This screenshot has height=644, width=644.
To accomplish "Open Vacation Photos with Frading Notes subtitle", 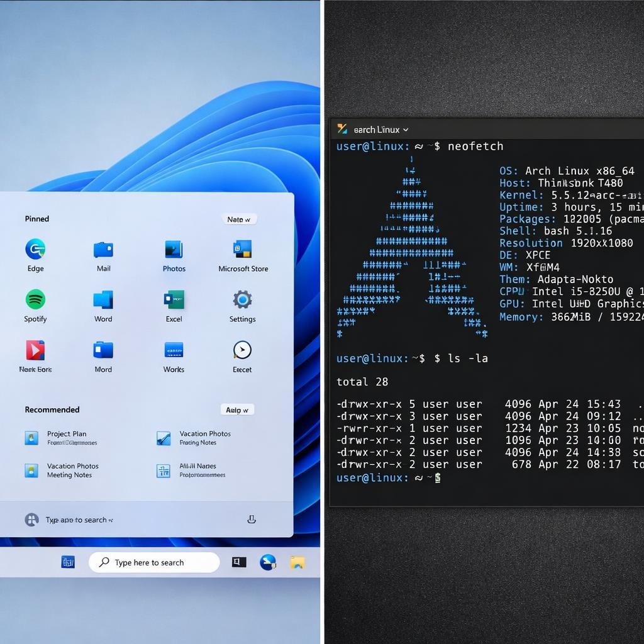I will [x=194, y=438].
